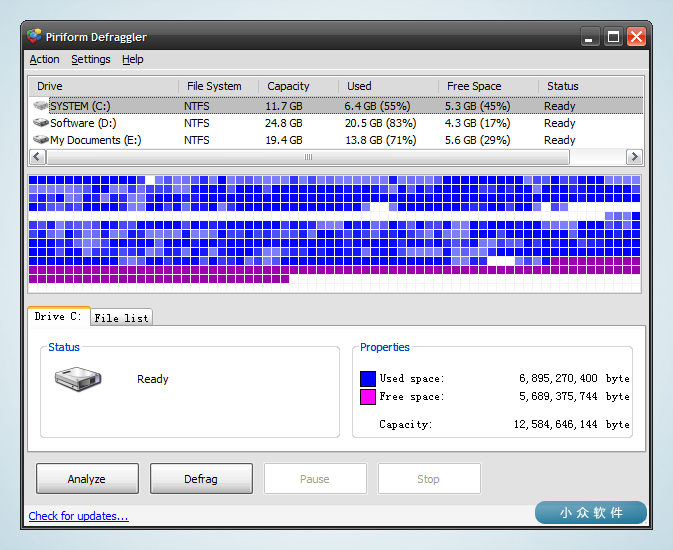Switch to the File list tab

(121, 318)
